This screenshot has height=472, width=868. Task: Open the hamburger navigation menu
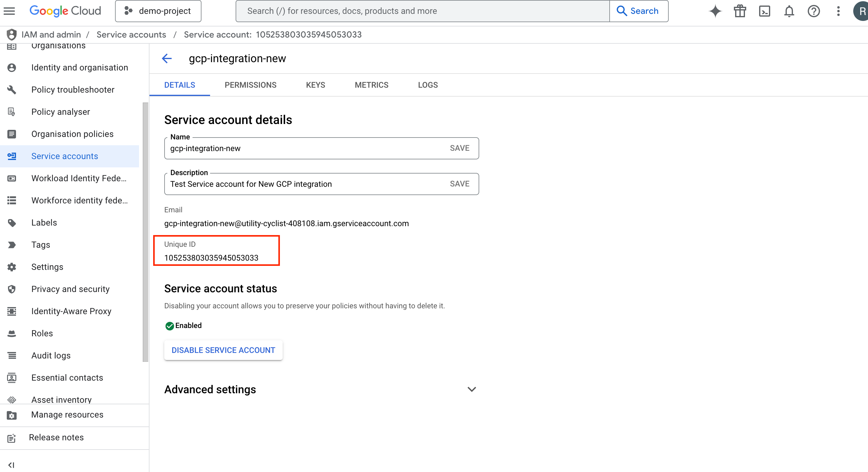point(9,11)
